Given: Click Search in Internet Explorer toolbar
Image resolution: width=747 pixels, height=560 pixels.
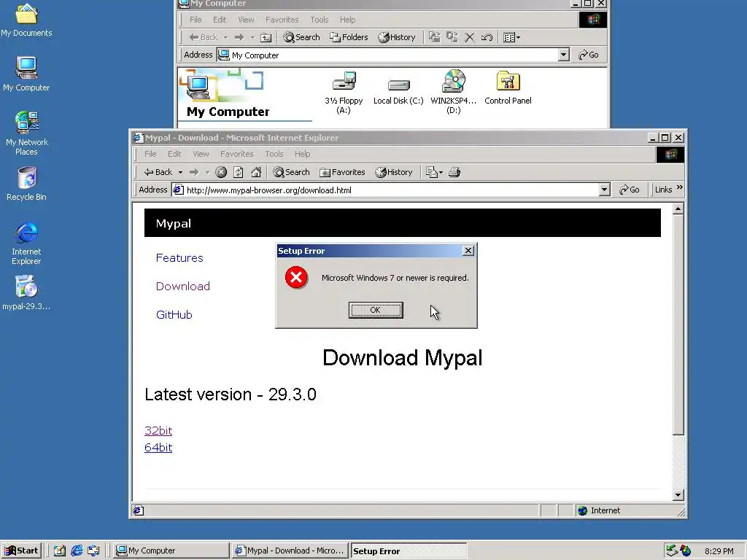Looking at the screenshot, I should pos(291,172).
